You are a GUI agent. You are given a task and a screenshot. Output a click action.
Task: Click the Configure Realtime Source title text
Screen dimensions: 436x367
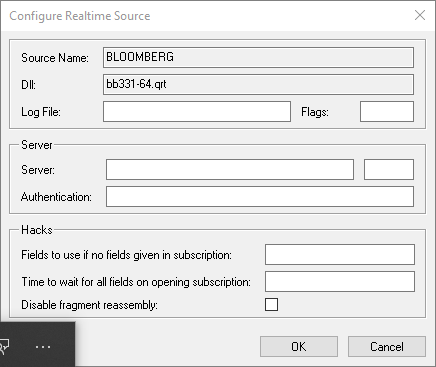pos(80,16)
